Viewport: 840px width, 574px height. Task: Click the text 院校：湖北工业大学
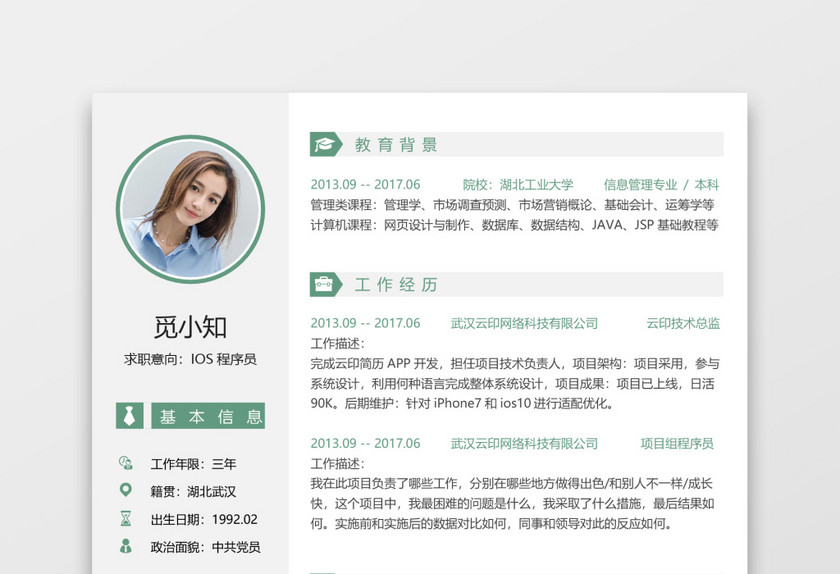point(518,185)
